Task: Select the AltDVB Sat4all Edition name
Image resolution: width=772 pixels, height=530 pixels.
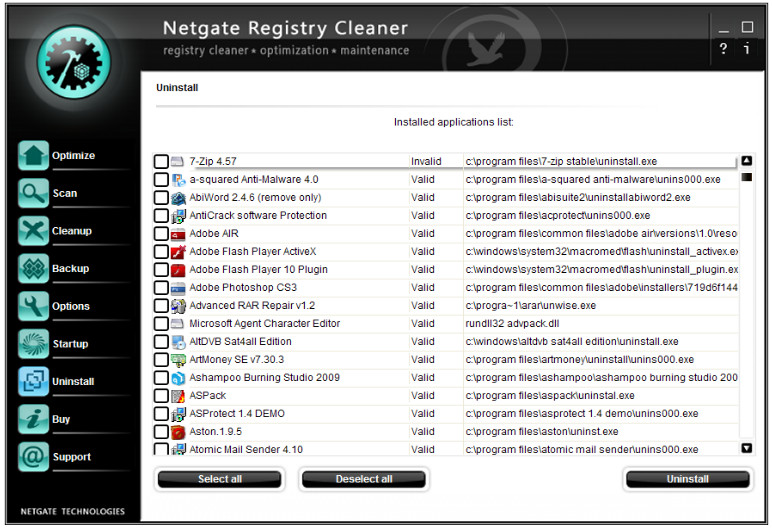Action: pos(240,342)
